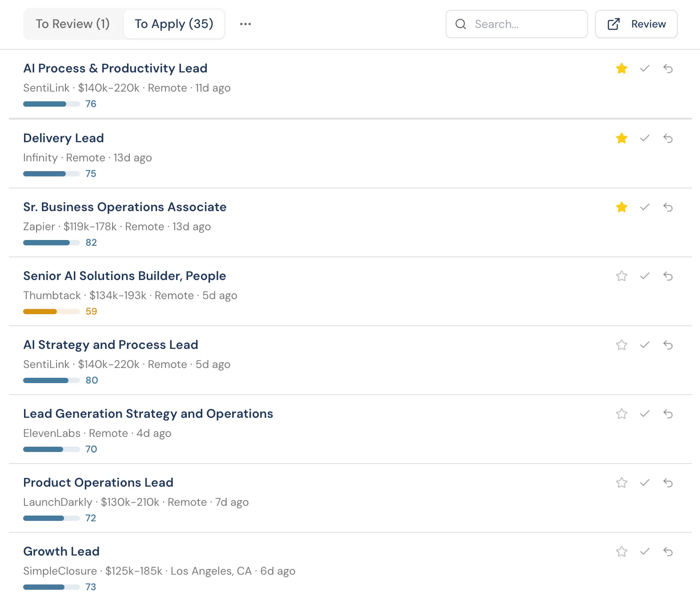Open AI Process & Productivity Lead listing
The width and height of the screenshot is (700, 600).
coord(115,68)
